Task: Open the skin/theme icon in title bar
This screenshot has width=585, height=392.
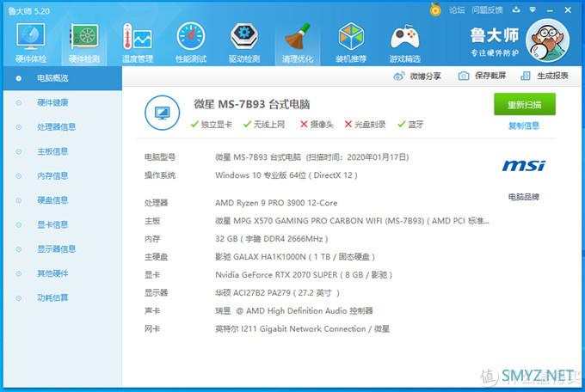Action: click(516, 9)
